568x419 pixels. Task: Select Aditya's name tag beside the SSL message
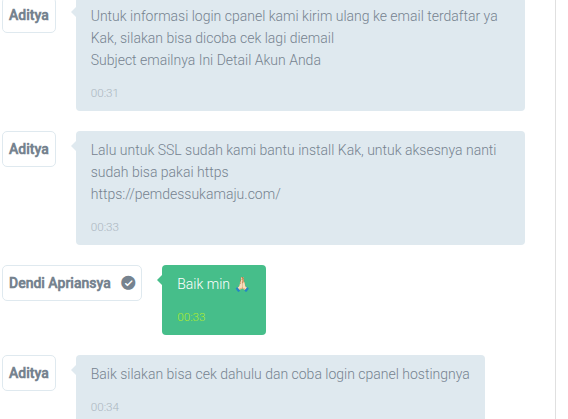pos(29,149)
